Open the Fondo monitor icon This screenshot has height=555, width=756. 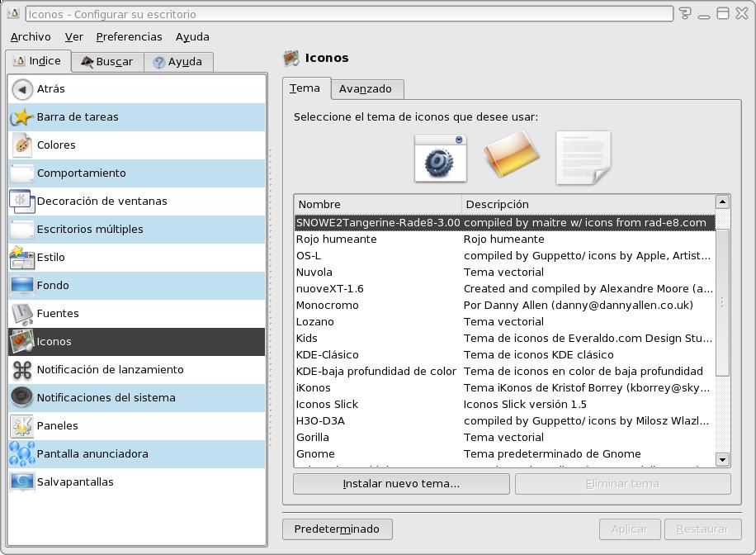[21, 285]
